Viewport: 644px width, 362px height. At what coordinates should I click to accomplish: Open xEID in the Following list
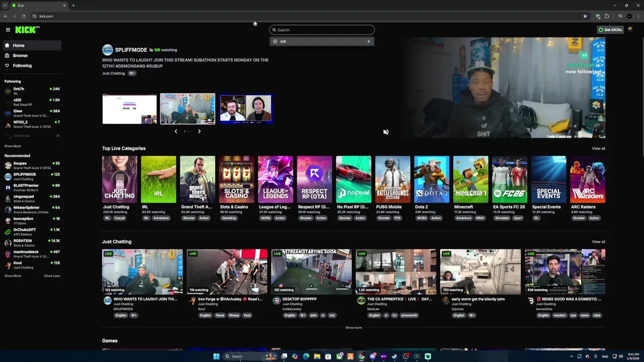tap(32, 102)
